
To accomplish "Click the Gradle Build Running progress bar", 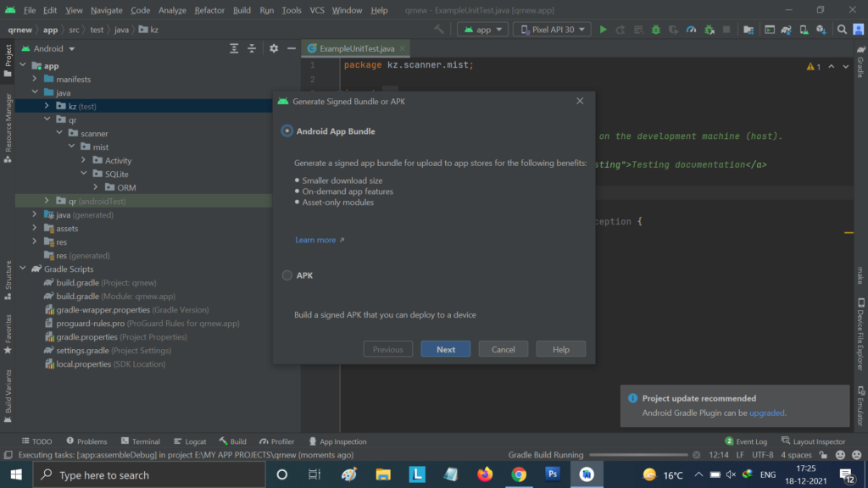I will click(x=638, y=455).
